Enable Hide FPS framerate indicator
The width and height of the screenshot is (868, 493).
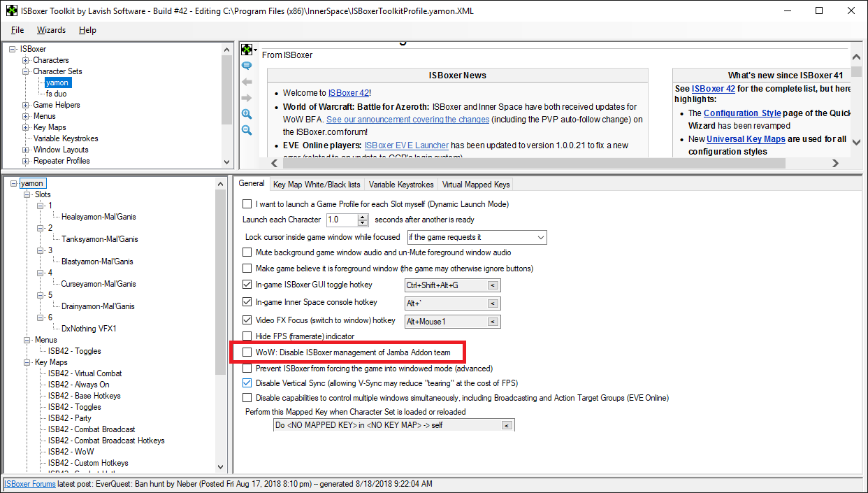click(247, 336)
